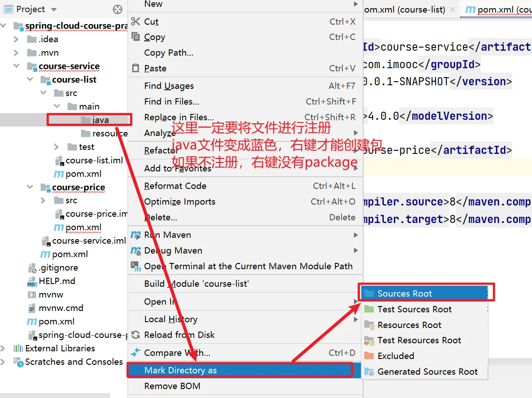Click the blue Sources Root folder icon

point(369,293)
